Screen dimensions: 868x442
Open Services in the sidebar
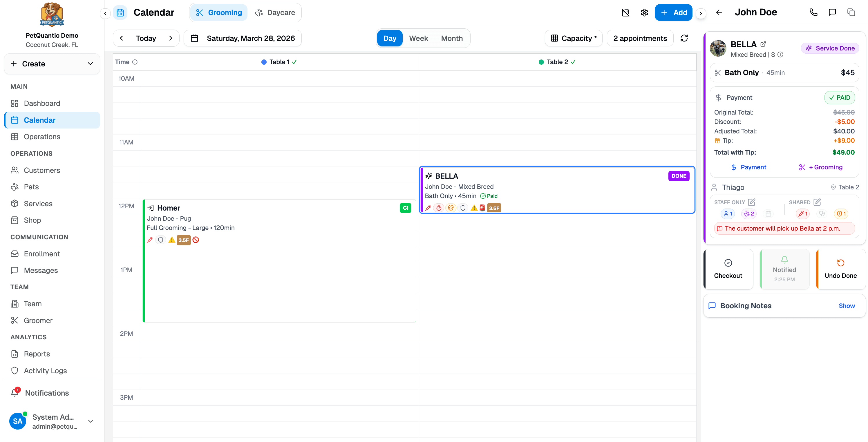pyautogui.click(x=52, y=204)
